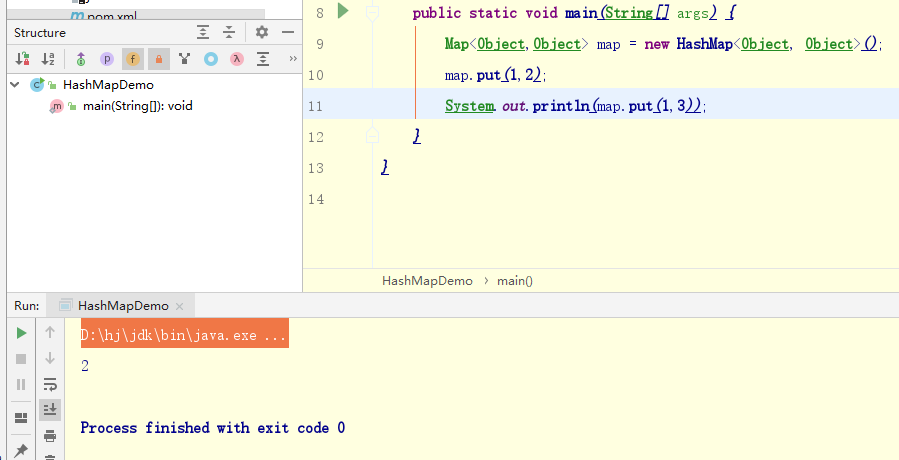Pin the Run tab with pin icon
Viewport: 899px width, 460px height.
coord(21,450)
